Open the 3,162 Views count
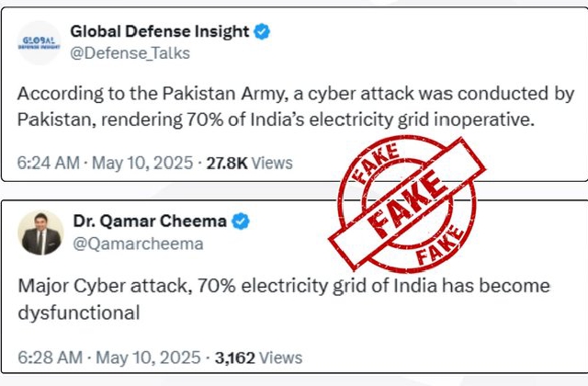Image resolution: width=588 pixels, height=386 pixels. click(x=258, y=358)
